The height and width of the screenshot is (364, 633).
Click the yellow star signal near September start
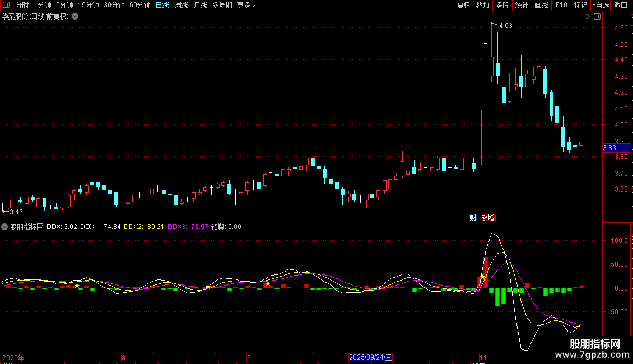(268, 284)
